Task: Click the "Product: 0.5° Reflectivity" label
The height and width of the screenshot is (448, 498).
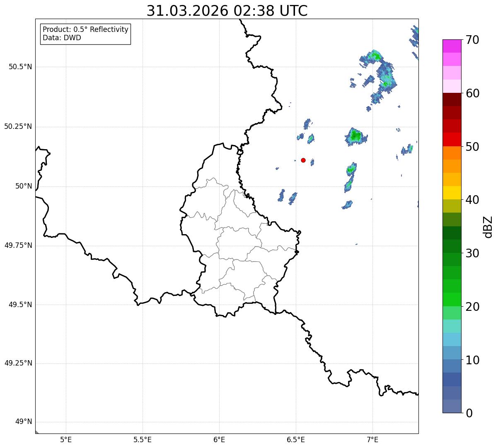Action: (85, 30)
